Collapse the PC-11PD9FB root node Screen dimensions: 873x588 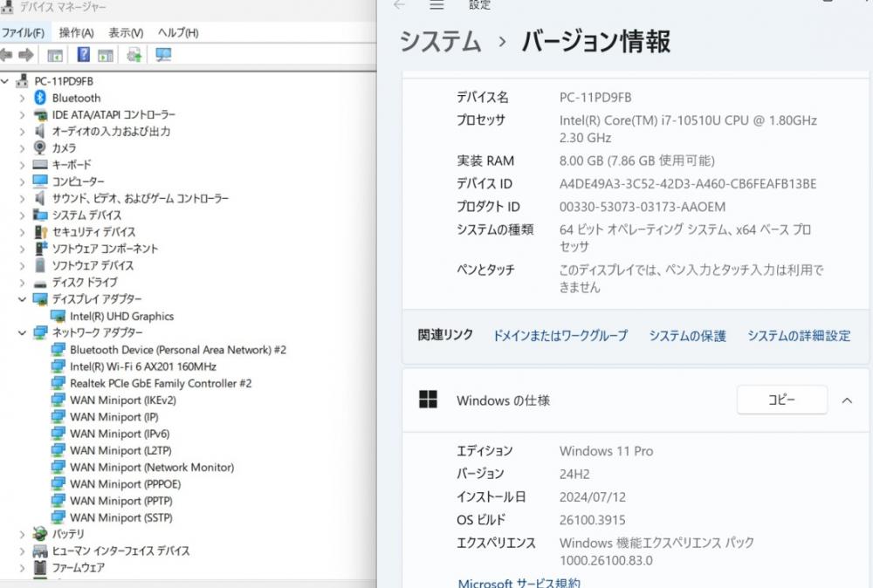5,81
